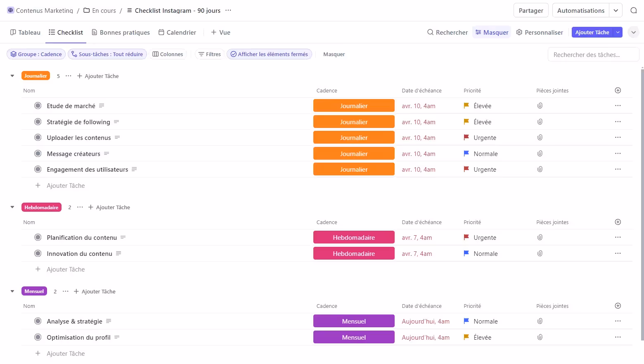Click the chat icon in top right
The width and height of the screenshot is (644, 364).
point(633,10)
